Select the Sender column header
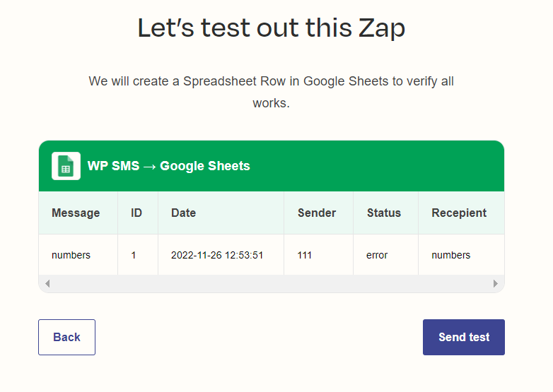Image resolution: width=553 pixels, height=392 pixels. point(318,213)
